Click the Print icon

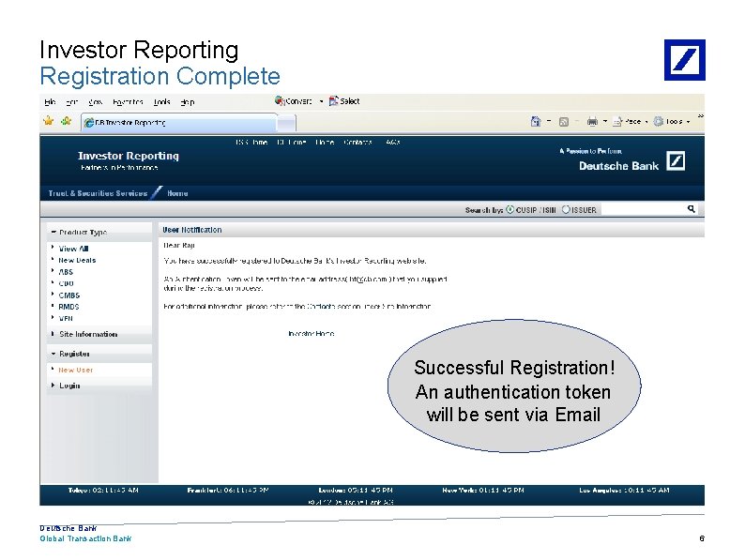(592, 122)
